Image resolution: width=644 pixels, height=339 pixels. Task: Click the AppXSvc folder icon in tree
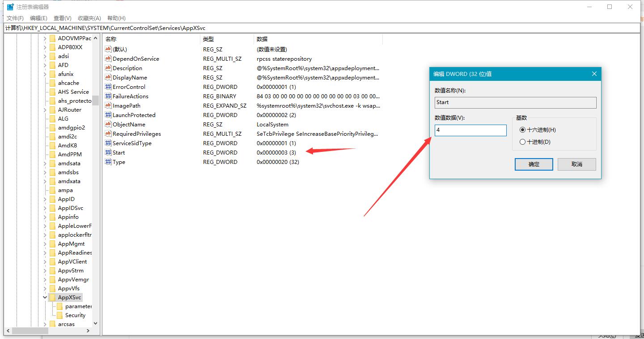(53, 297)
